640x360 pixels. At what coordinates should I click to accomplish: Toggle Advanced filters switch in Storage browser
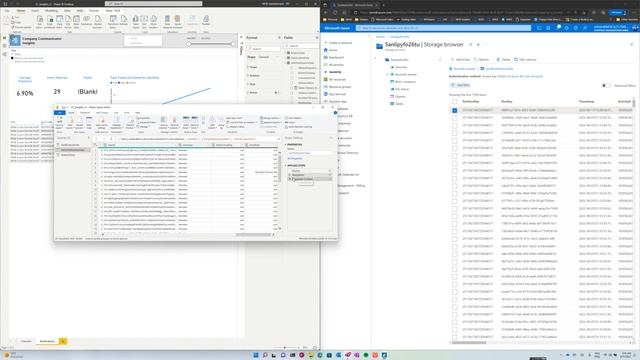pos(606,85)
